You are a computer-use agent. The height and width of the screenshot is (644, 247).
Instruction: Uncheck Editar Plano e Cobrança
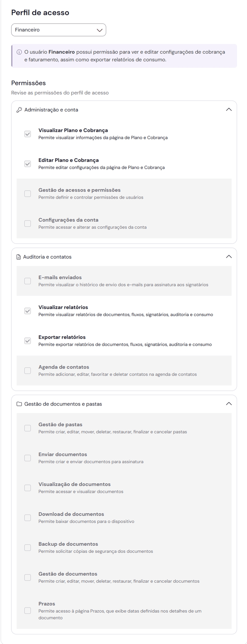(x=28, y=164)
